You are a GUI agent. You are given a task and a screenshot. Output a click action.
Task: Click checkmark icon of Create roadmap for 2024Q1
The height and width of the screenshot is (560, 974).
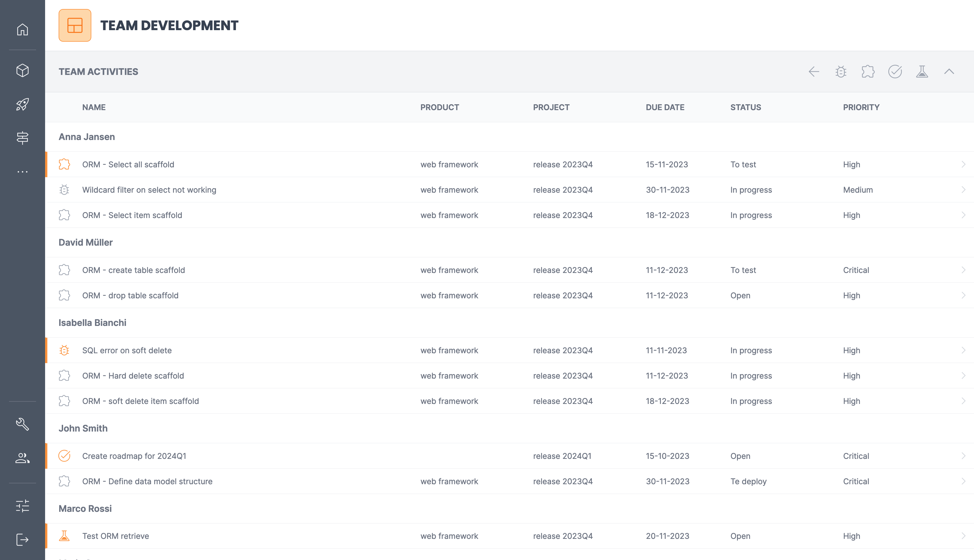point(64,456)
